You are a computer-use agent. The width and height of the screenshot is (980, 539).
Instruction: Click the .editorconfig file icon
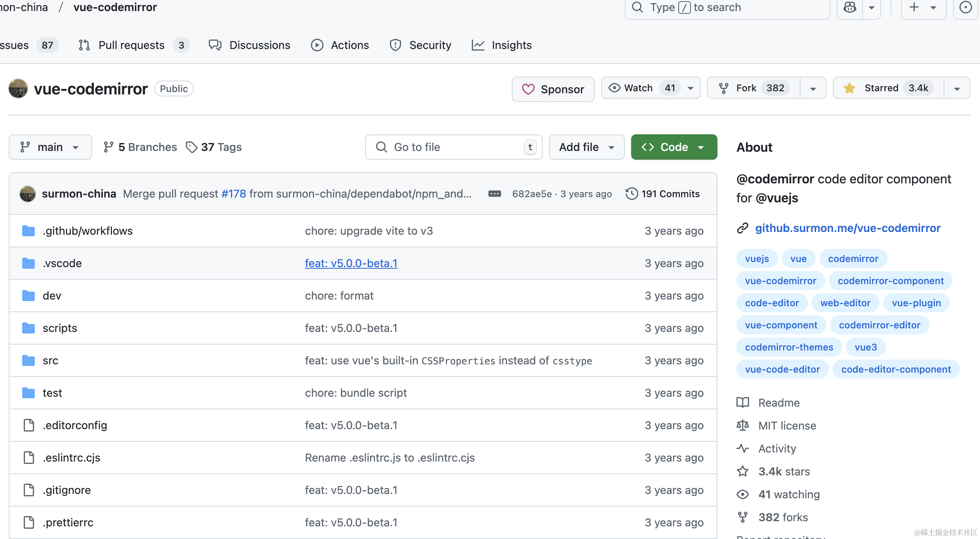point(28,425)
